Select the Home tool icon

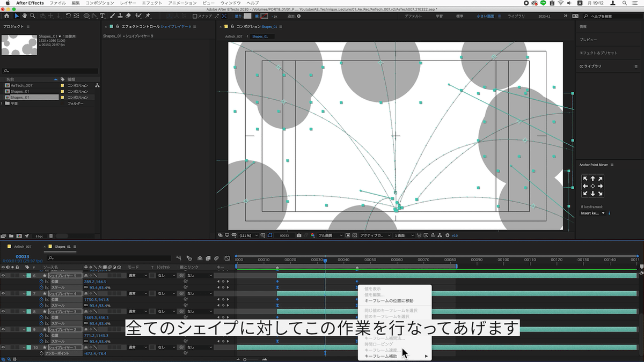point(6,16)
